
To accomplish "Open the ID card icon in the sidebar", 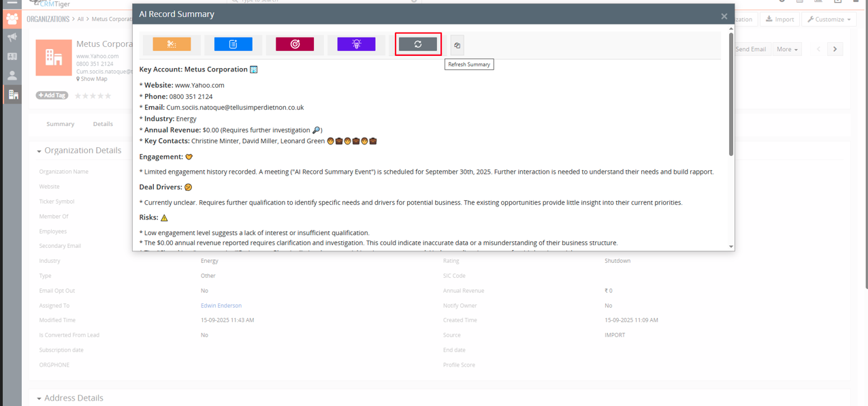I will pyautogui.click(x=12, y=57).
